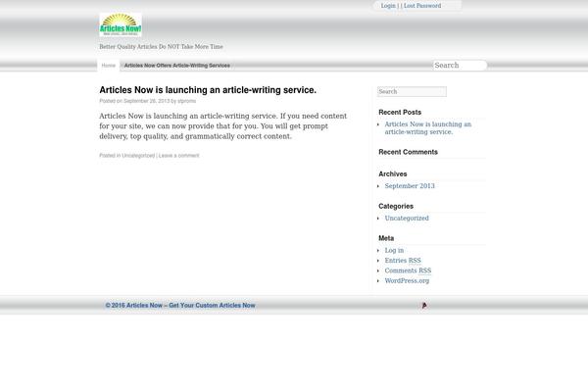Click Log in under Meta
The width and height of the screenshot is (588, 392).
(394, 250)
